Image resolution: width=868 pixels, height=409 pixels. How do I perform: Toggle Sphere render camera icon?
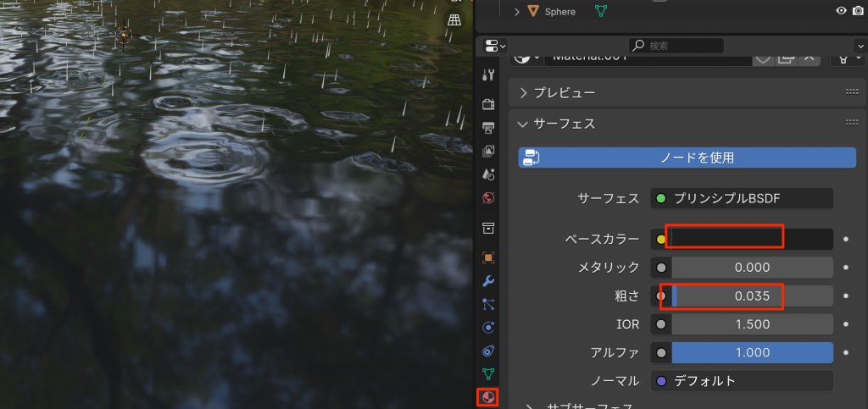tap(856, 11)
